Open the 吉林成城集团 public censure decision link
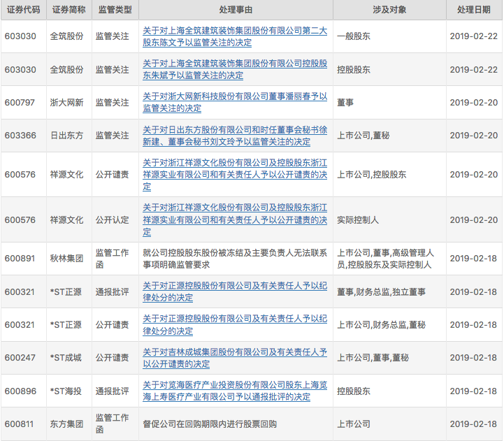 [235, 358]
